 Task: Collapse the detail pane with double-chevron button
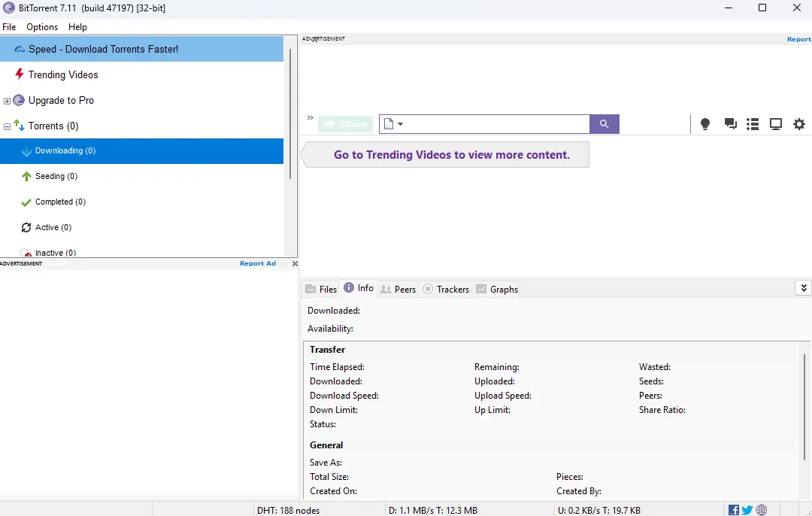pyautogui.click(x=803, y=288)
